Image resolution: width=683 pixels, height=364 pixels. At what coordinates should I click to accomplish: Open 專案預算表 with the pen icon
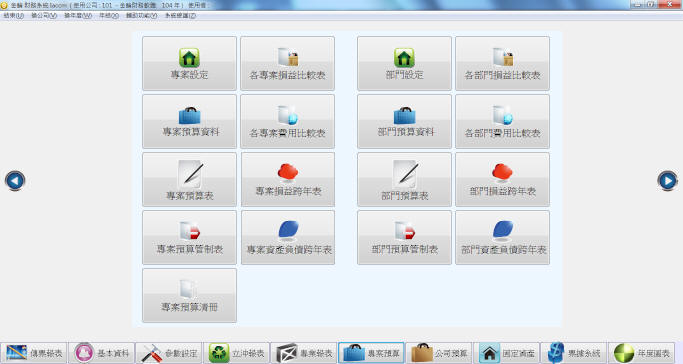(x=189, y=179)
